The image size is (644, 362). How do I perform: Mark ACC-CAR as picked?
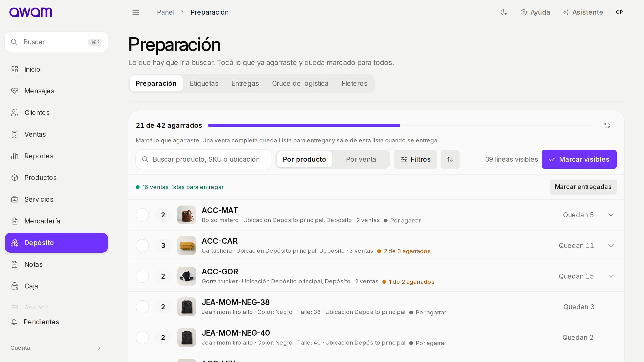[142, 246]
